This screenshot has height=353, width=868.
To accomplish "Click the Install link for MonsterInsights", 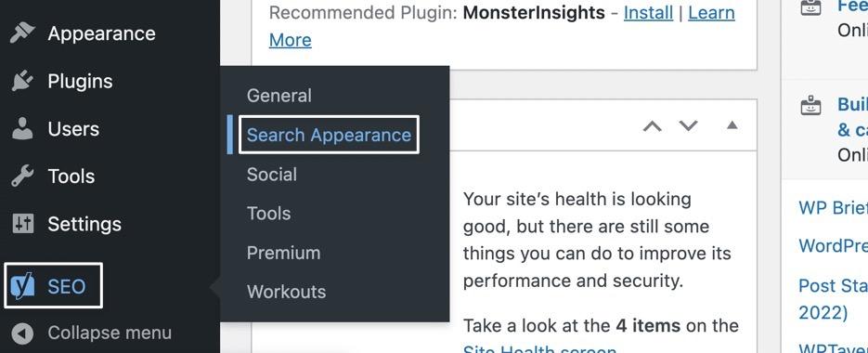I will click(x=648, y=12).
